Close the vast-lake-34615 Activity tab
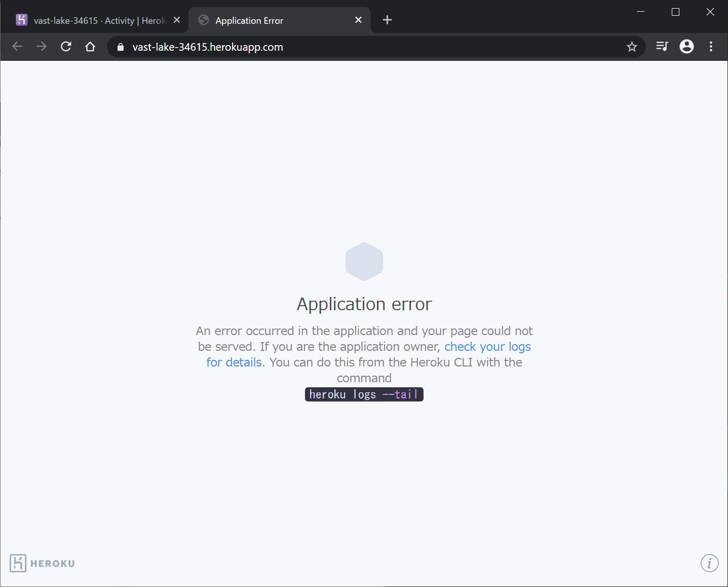Screen dimensions: 728x587 177,20
